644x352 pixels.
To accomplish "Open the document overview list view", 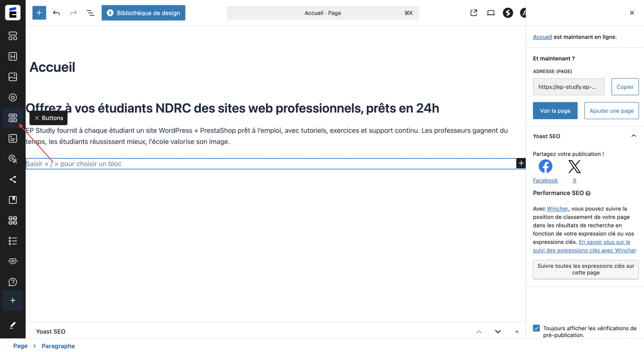I will [x=91, y=13].
